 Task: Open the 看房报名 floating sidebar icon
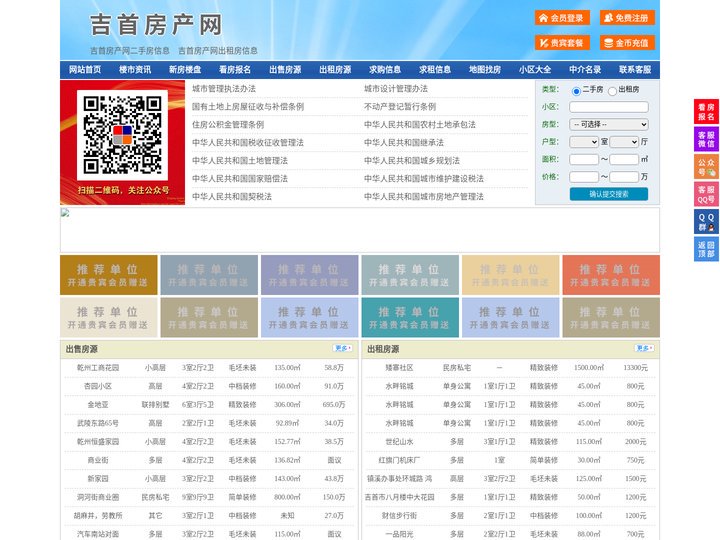706,112
